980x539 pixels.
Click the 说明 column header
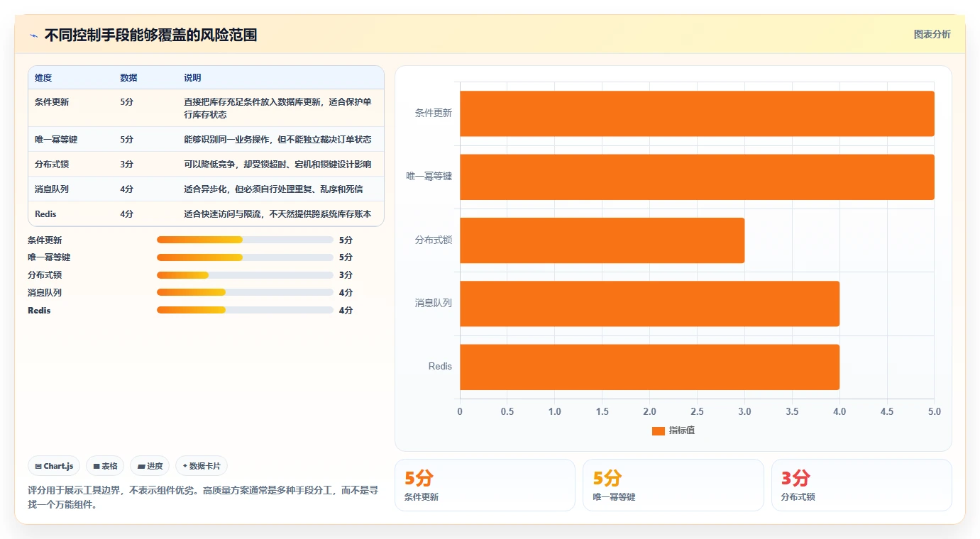pos(192,77)
